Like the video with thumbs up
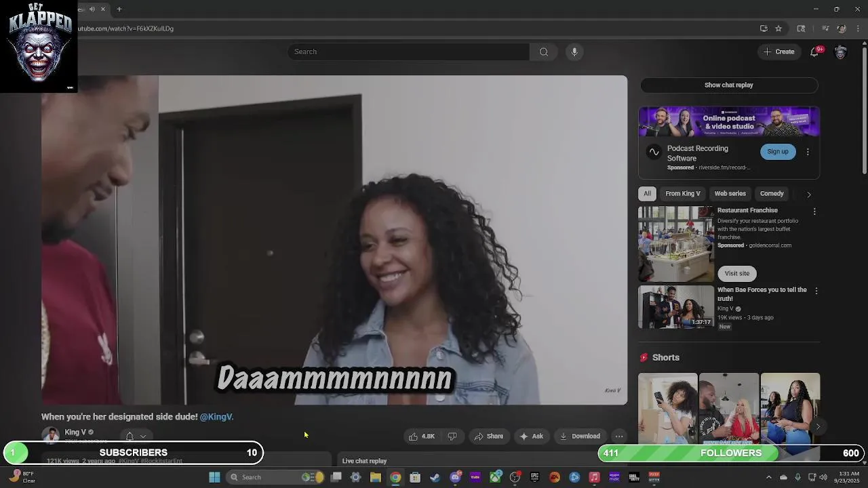 point(421,436)
